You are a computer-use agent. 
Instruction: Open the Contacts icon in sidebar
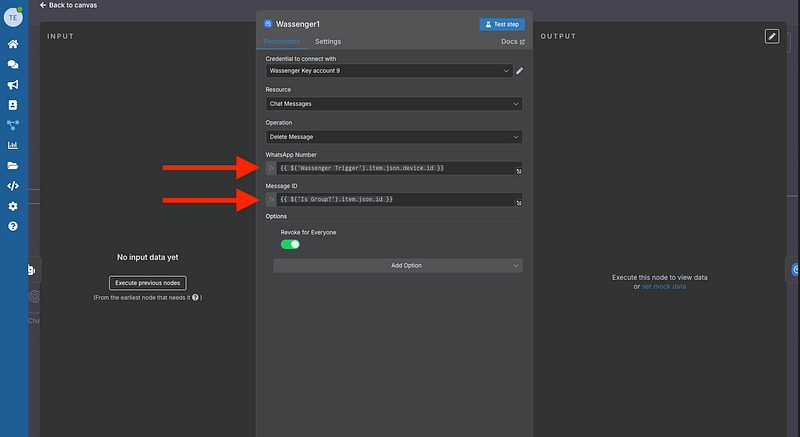(13, 105)
